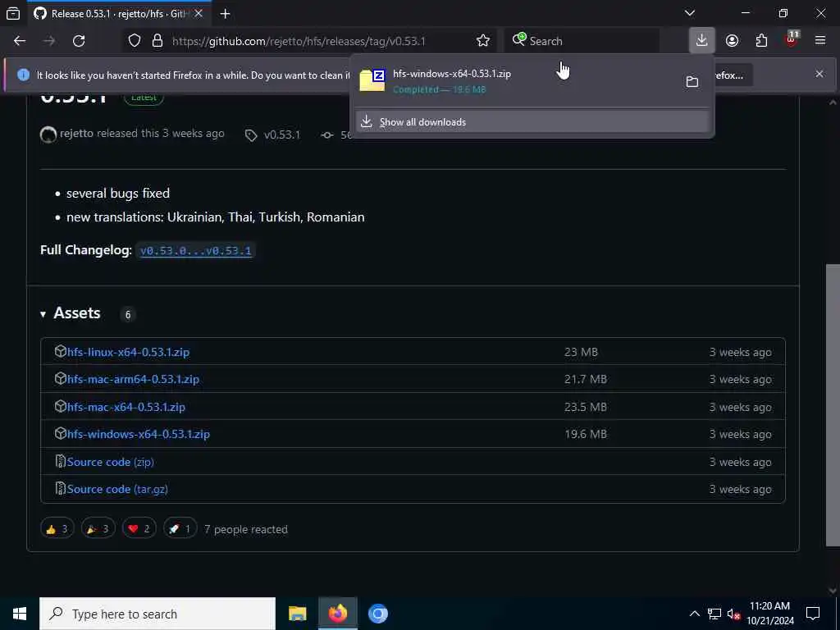
Task: Click the Firefox taskbar icon
Action: (x=337, y=614)
